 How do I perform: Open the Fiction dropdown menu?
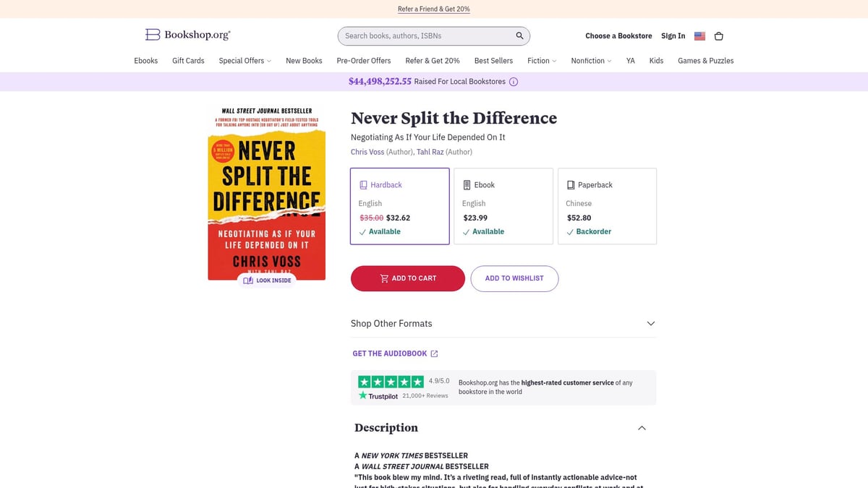coord(541,61)
